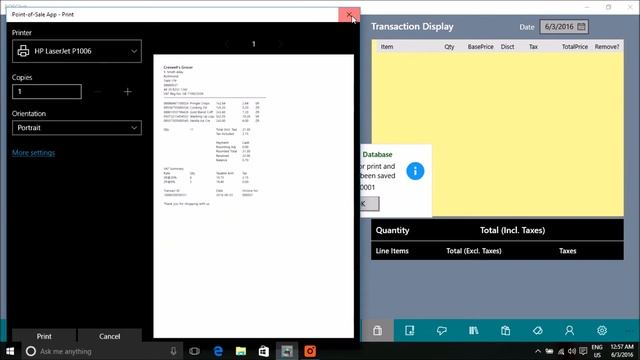Viewport: 640px width, 360px height.
Task: Select the user account icon in bottom bar
Action: 569,331
